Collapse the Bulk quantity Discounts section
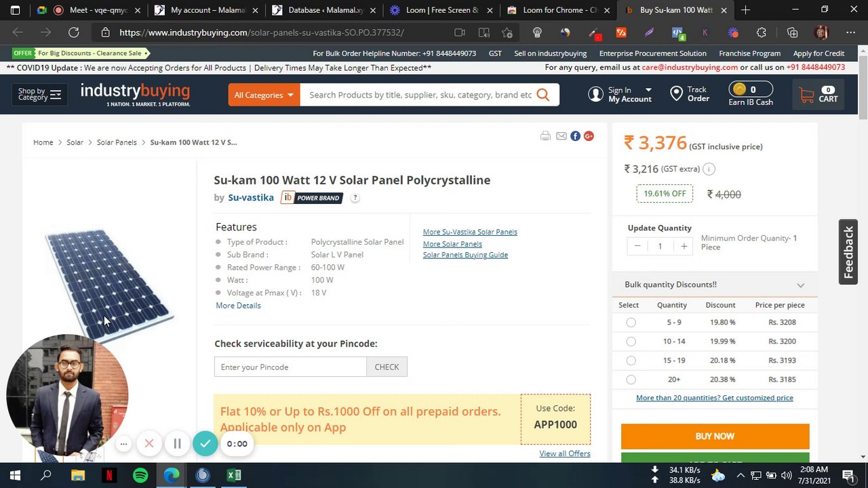This screenshot has width=868, height=488. point(800,285)
